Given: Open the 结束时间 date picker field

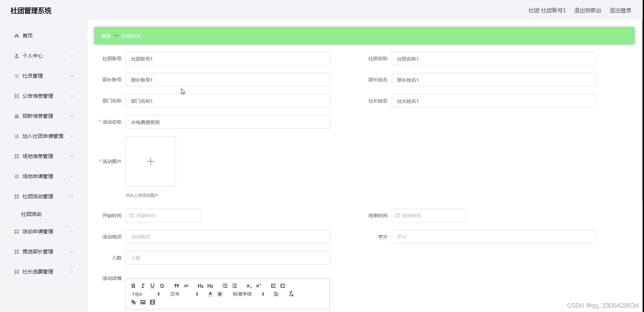Looking at the screenshot, I should (x=429, y=216).
